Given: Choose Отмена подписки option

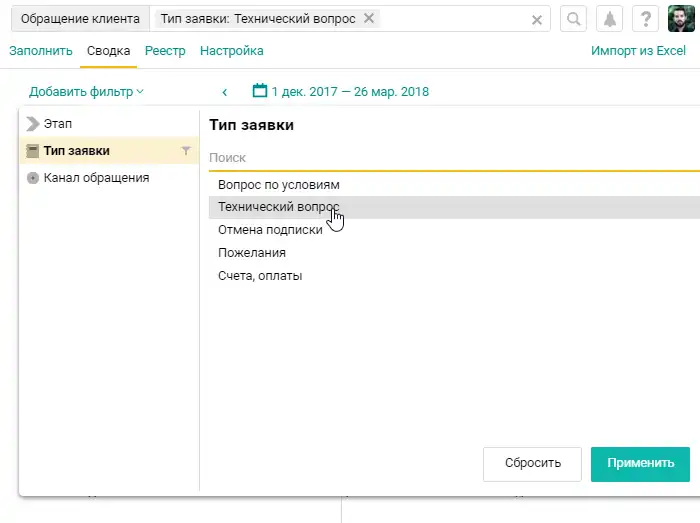Looking at the screenshot, I should [x=454, y=230].
